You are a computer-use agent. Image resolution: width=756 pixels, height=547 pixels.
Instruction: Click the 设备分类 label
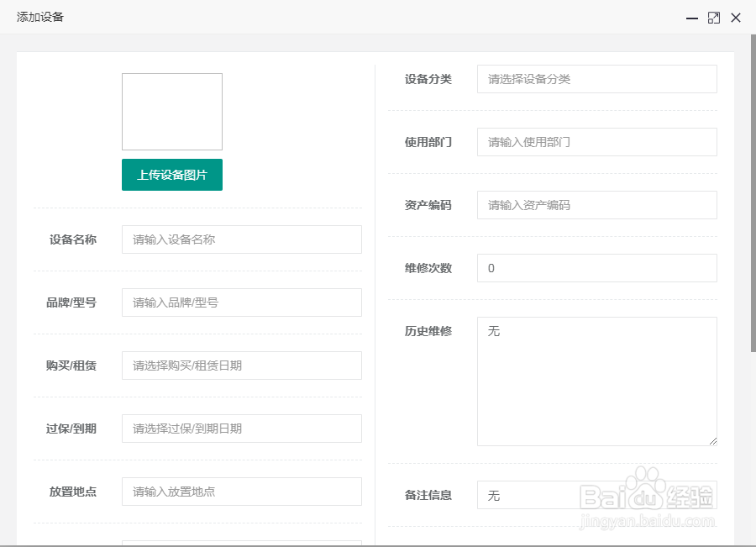tap(428, 79)
